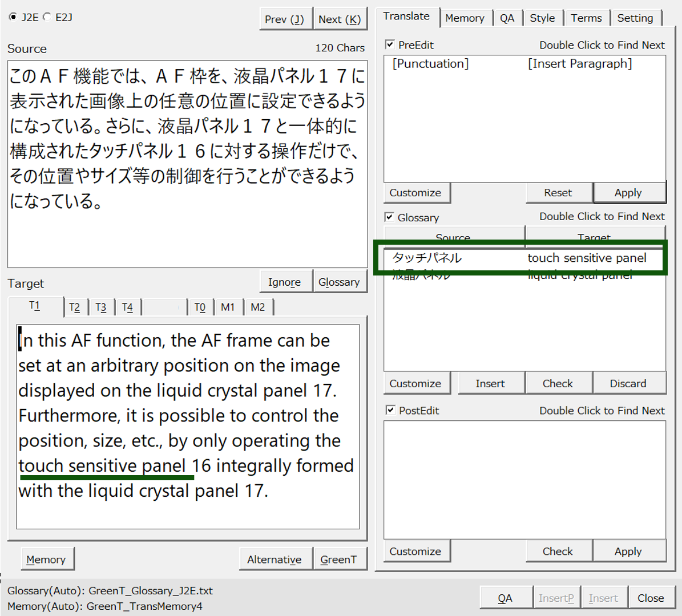The height and width of the screenshot is (616, 682).
Task: Click the [Punctuation] PreEdit list item
Action: [430, 64]
